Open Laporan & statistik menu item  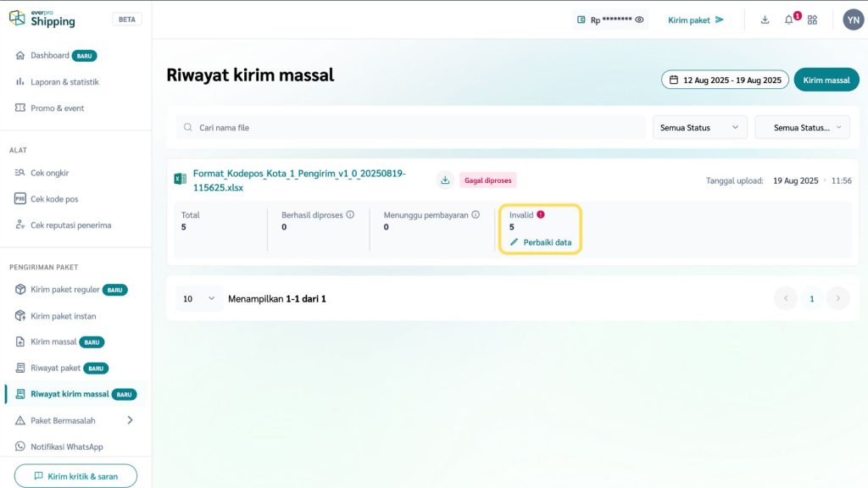(64, 82)
